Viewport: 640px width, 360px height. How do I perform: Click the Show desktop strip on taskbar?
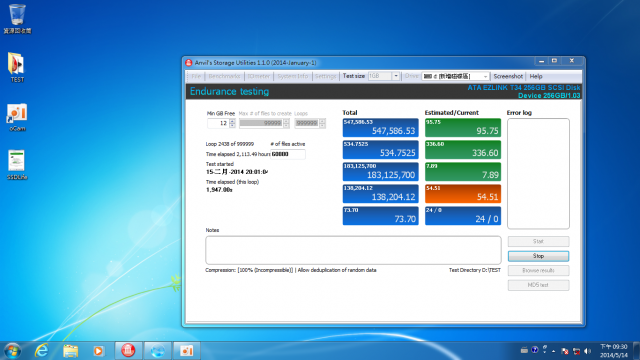point(636,351)
